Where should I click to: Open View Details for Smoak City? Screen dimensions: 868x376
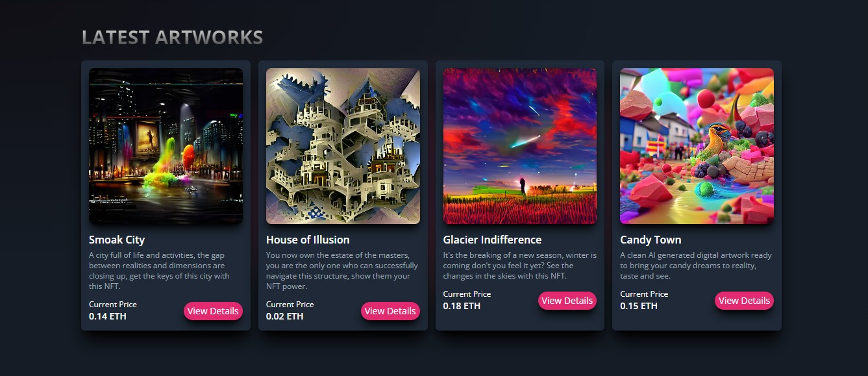[x=213, y=311]
